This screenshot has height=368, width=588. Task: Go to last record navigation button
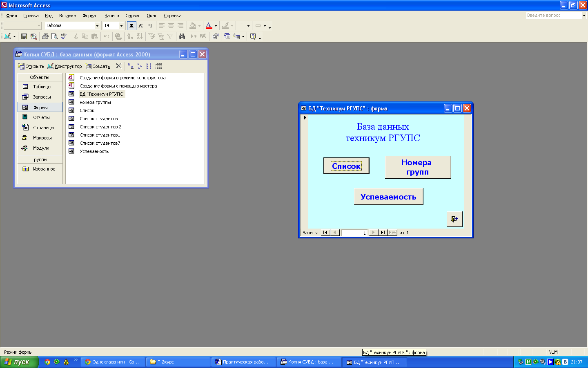[383, 233]
